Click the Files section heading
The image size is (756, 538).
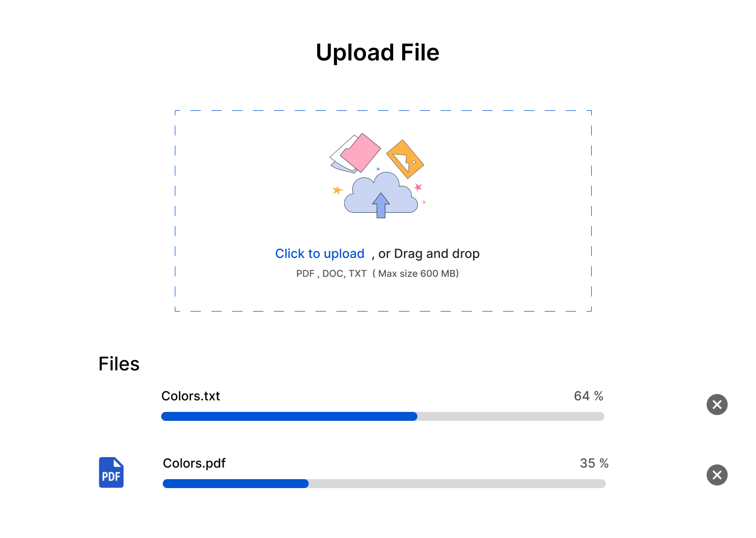click(x=119, y=363)
